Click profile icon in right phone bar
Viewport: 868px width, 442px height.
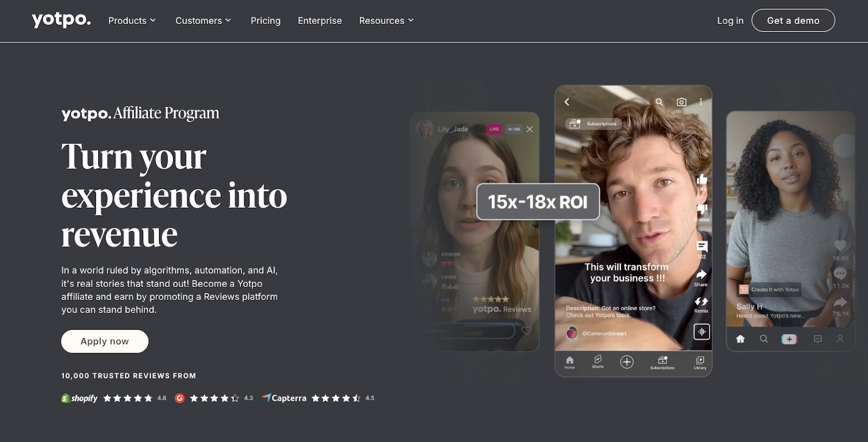click(x=840, y=339)
